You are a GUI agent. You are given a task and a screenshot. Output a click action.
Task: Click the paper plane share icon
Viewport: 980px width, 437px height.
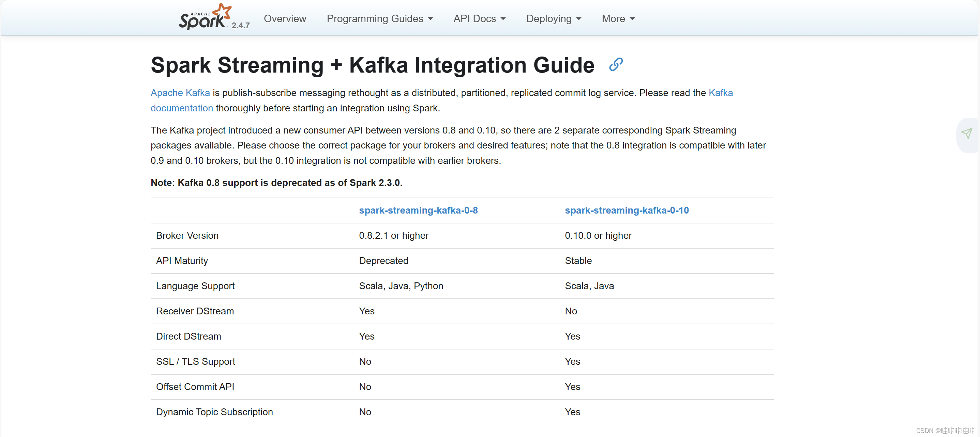pos(966,134)
